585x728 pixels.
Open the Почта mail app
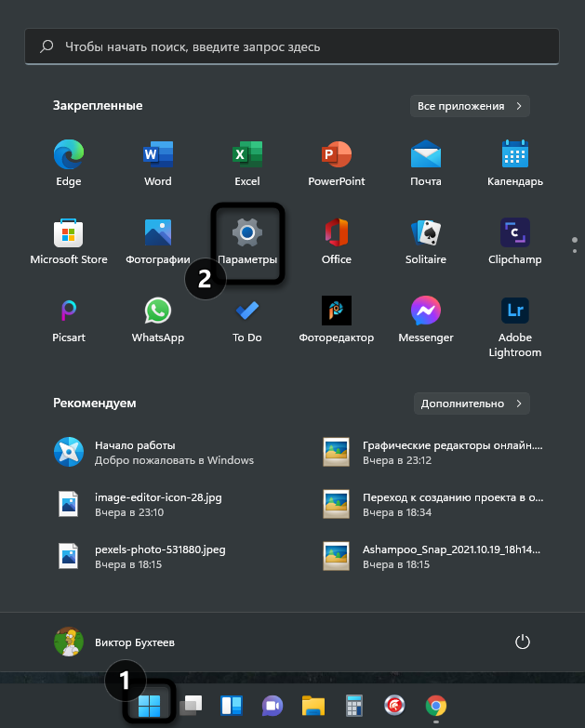click(x=426, y=163)
